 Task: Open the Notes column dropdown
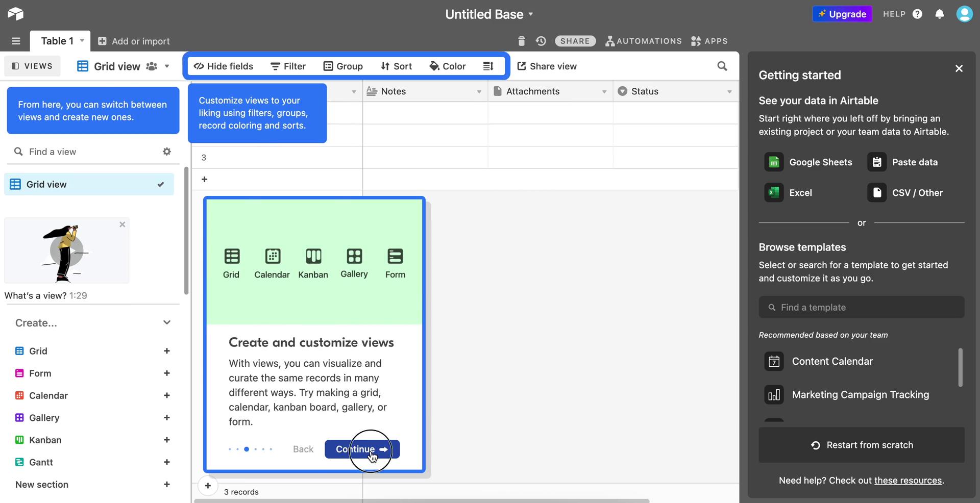point(479,92)
